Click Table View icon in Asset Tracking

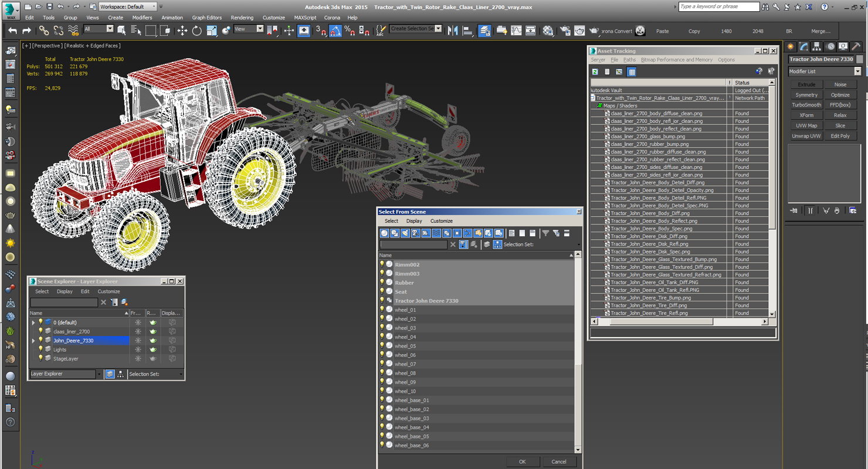click(x=632, y=72)
